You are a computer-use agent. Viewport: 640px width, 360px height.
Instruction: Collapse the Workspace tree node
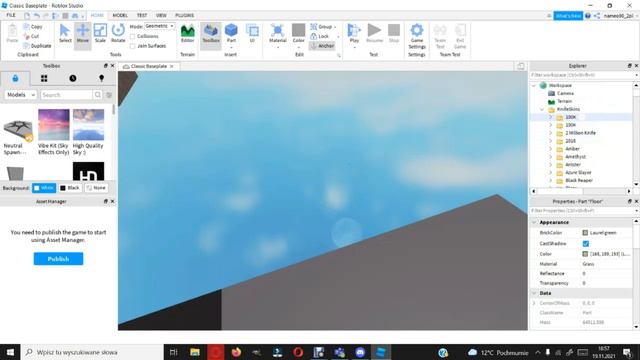click(534, 86)
